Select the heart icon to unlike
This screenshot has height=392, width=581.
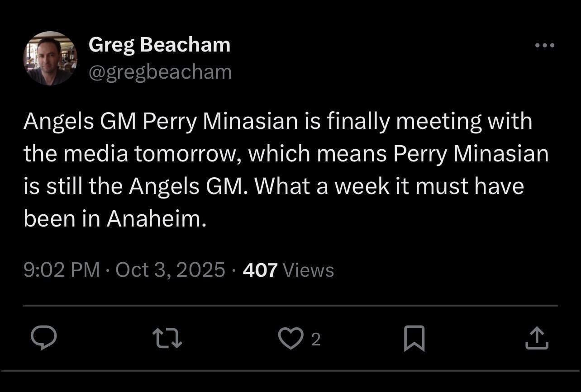[291, 338]
